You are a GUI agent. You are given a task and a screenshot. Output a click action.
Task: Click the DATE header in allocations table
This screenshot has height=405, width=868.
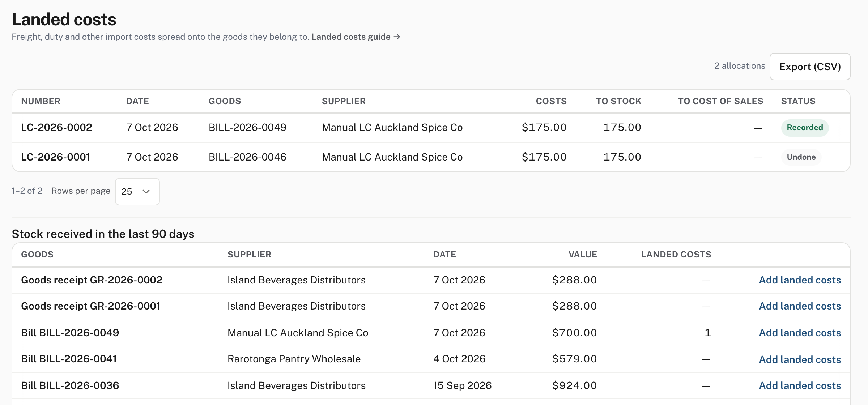coord(137,101)
